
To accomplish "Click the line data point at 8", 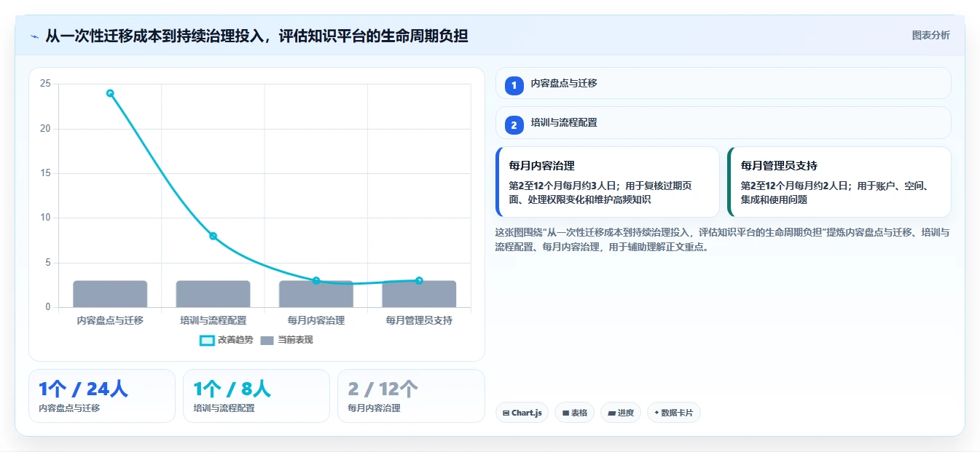I will [x=213, y=236].
